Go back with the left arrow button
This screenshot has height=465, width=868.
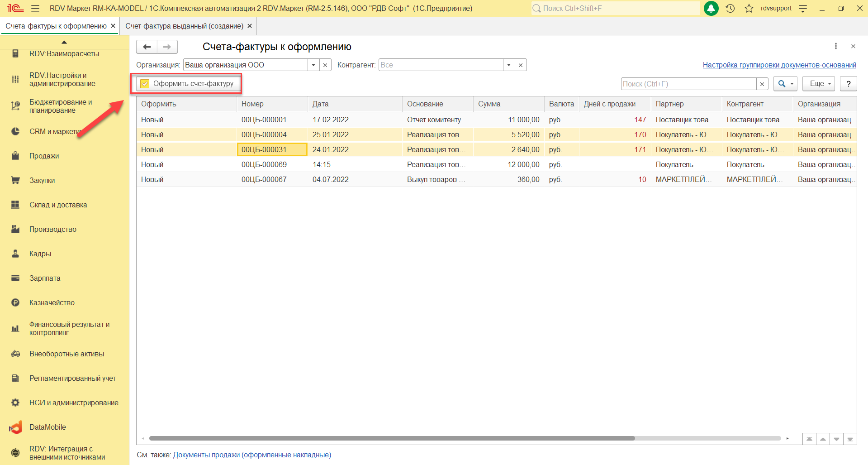[147, 47]
